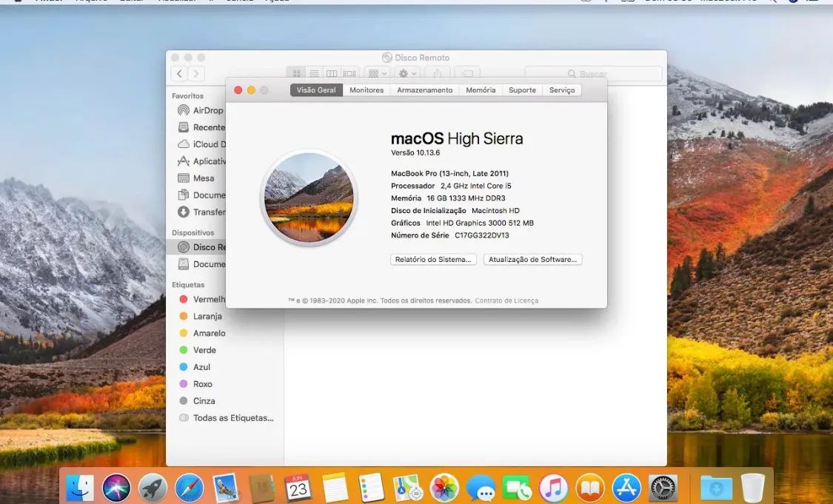Open Finder action gear dropdown

(x=408, y=73)
